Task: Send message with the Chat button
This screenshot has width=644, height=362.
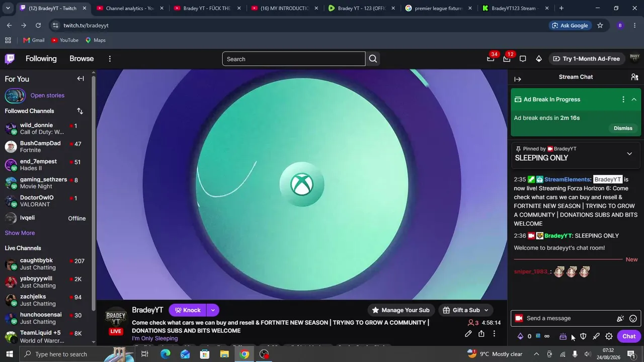Action: point(629,336)
